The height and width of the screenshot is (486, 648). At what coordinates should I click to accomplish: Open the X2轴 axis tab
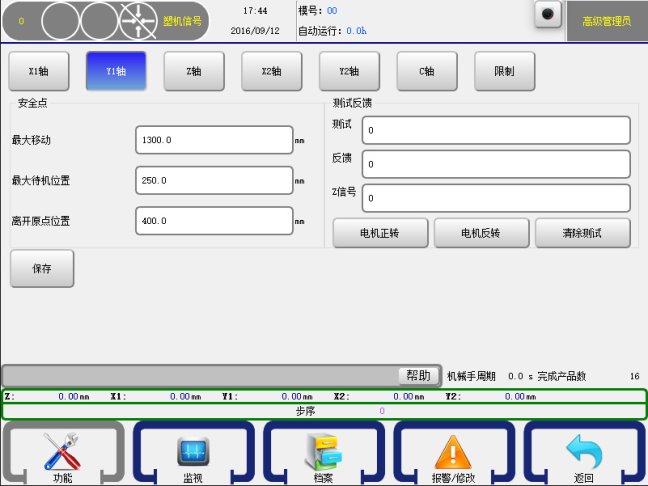pos(272,71)
